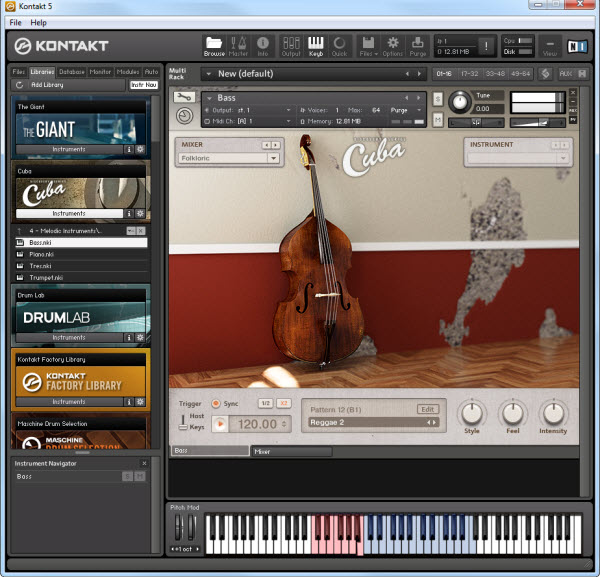Select Piano.nki in the file list
600x577 pixels.
[x=81, y=254]
